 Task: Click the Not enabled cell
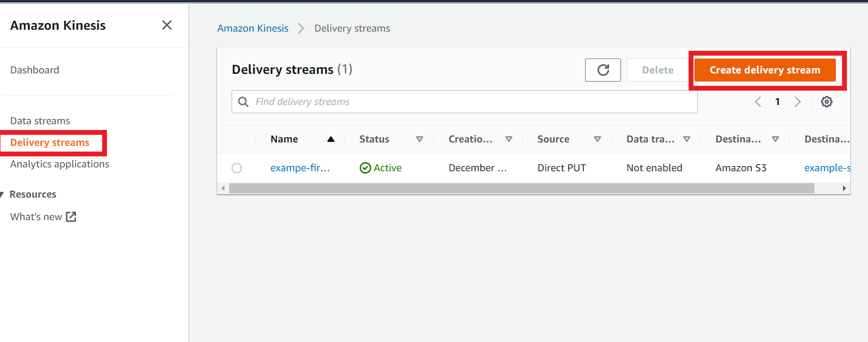(x=654, y=168)
